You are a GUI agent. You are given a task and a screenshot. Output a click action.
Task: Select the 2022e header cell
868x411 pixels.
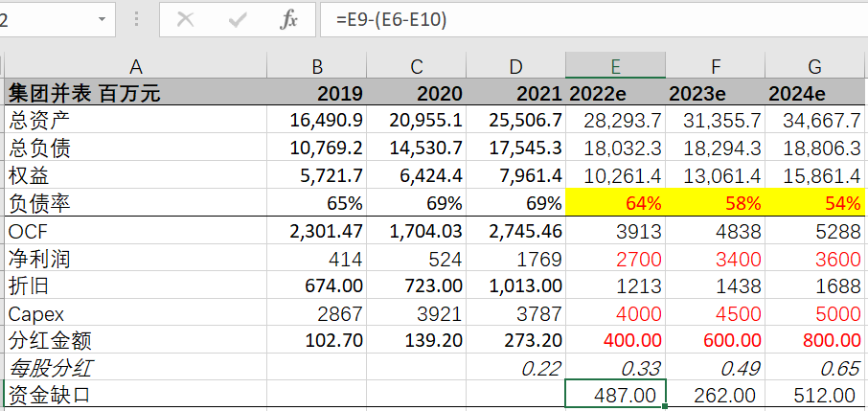click(x=616, y=93)
